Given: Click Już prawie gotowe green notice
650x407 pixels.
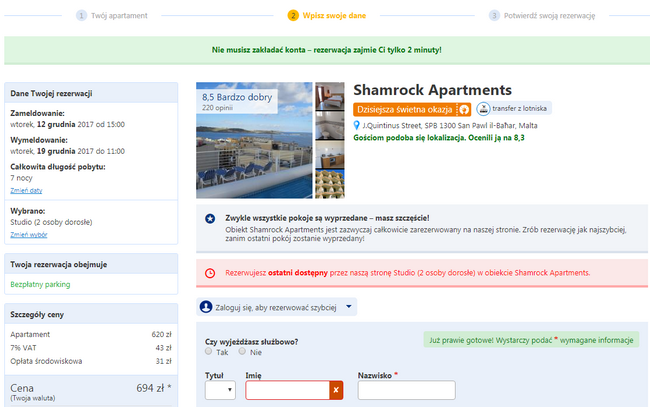Looking at the screenshot, I should (x=531, y=340).
